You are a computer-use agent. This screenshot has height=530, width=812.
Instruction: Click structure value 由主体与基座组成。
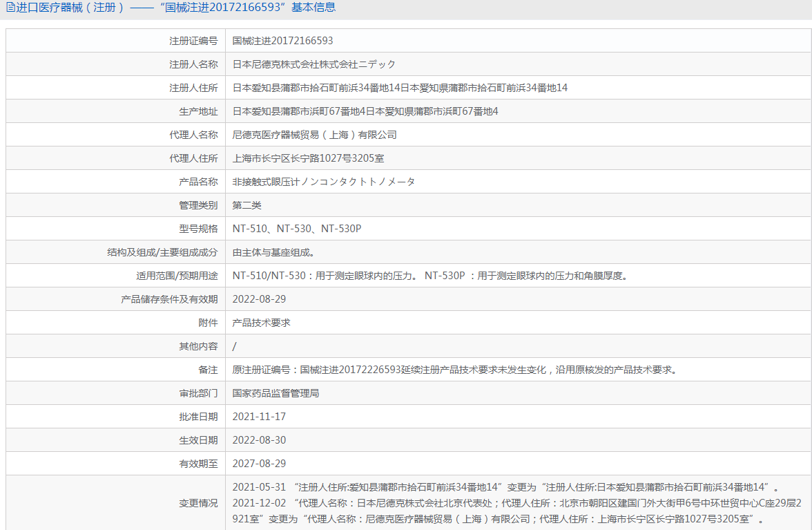(274, 252)
